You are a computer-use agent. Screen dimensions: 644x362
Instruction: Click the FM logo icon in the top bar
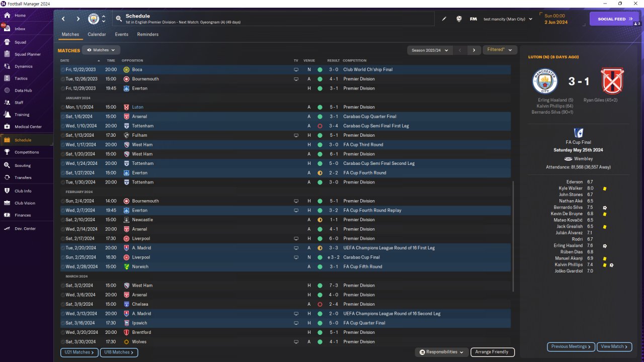click(473, 19)
